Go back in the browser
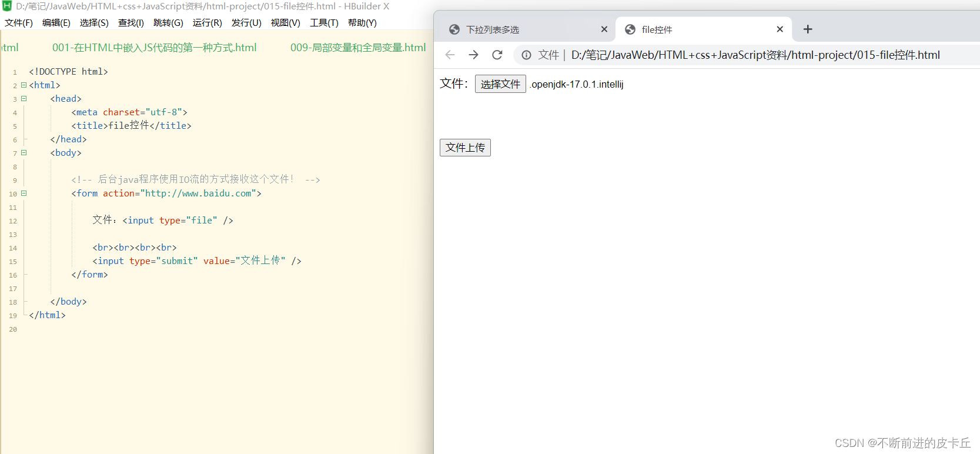The image size is (980, 454). (x=450, y=55)
